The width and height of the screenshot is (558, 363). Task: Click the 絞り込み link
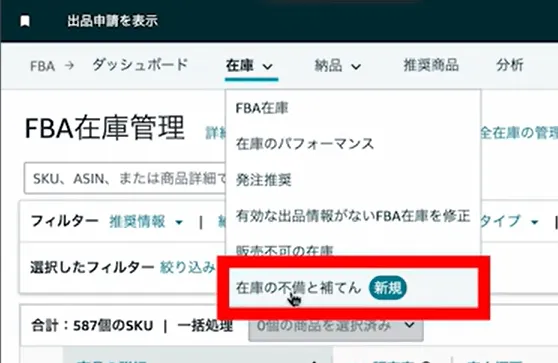click(x=187, y=267)
